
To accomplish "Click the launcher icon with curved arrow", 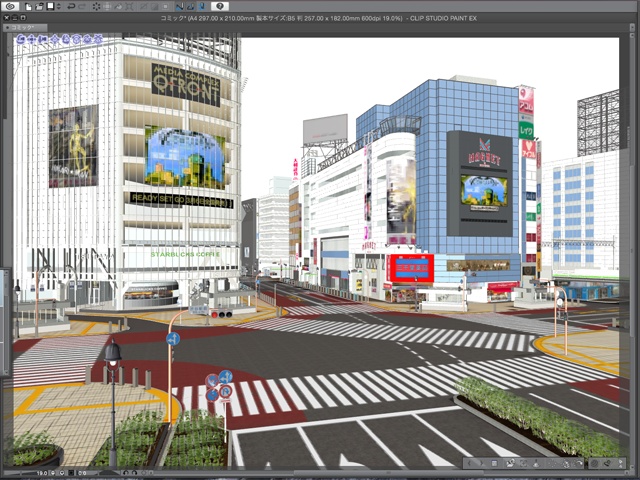I will click(579, 463).
